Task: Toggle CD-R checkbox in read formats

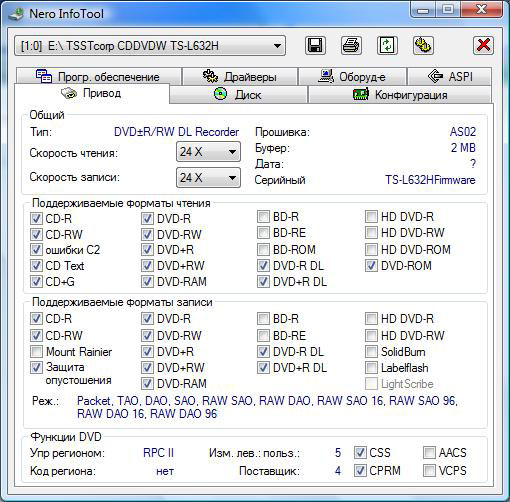Action: 36,219
